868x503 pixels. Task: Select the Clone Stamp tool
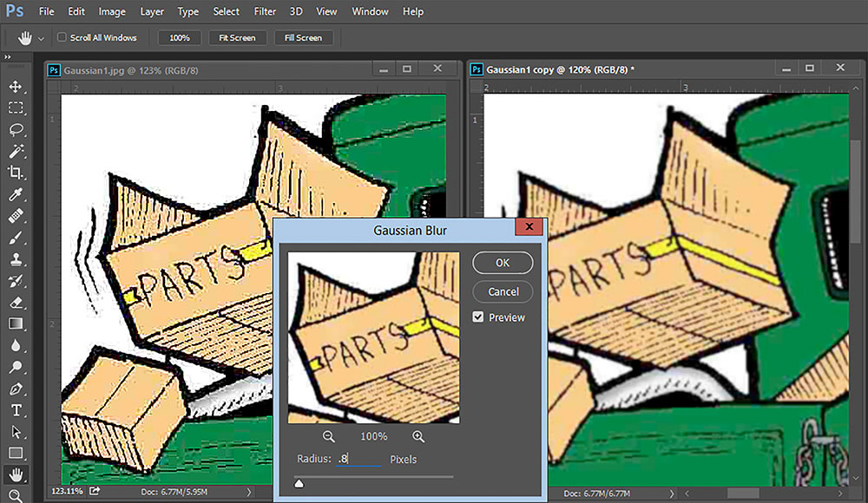(16, 259)
